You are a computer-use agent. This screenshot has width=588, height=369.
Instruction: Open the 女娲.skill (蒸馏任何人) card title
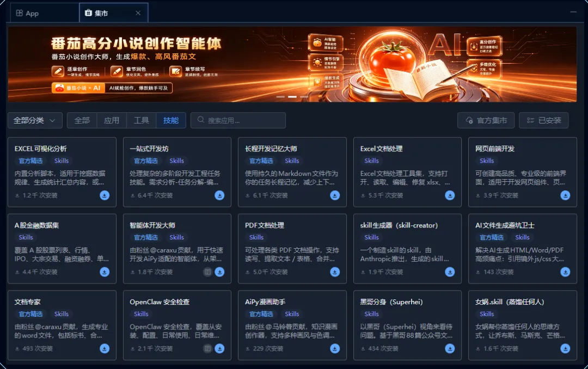(510, 302)
